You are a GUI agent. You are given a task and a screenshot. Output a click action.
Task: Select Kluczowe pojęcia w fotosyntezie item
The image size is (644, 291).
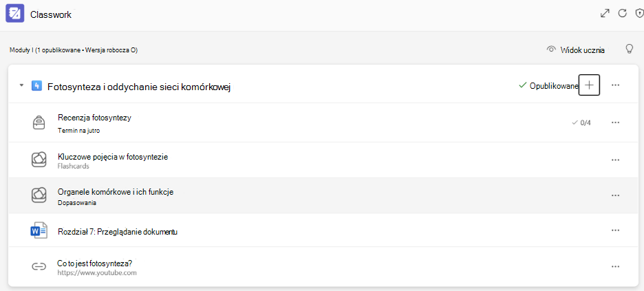113,157
